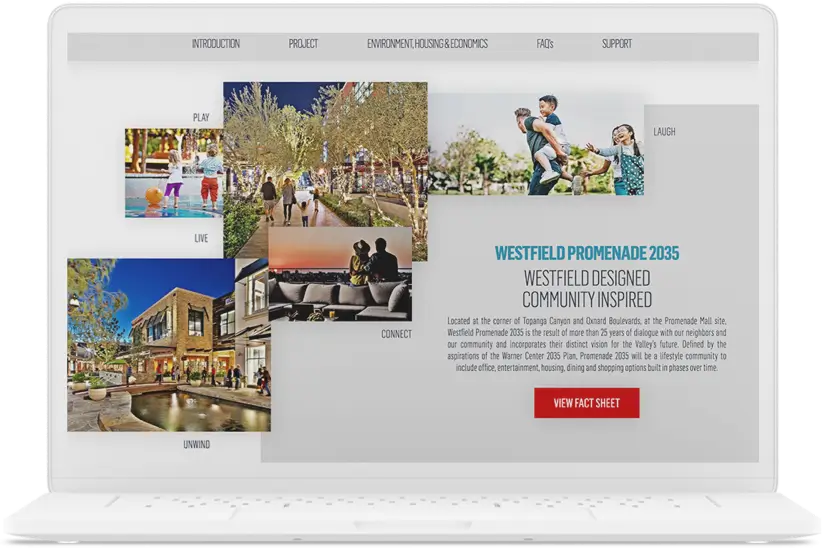
Task: Click the UNWIND label
Action: (197, 444)
